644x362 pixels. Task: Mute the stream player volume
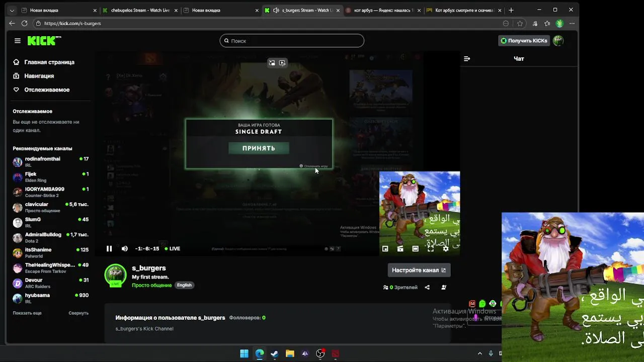click(x=124, y=248)
